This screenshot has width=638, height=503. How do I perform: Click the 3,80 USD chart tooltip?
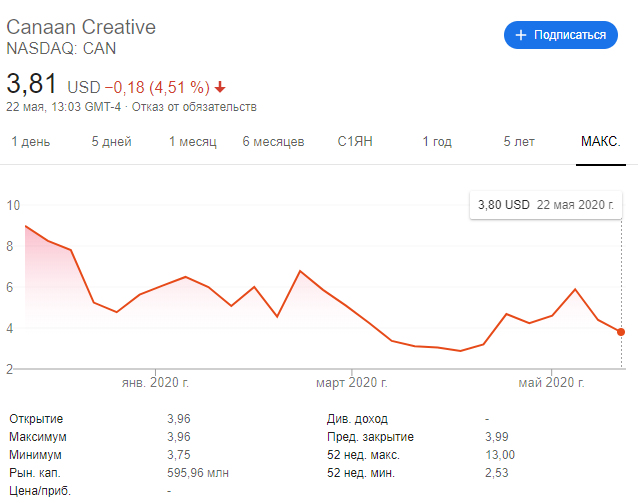(x=545, y=205)
